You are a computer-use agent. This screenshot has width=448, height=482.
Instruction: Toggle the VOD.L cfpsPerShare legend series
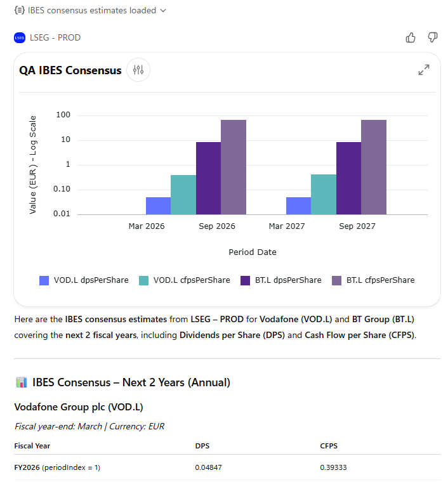coord(184,280)
